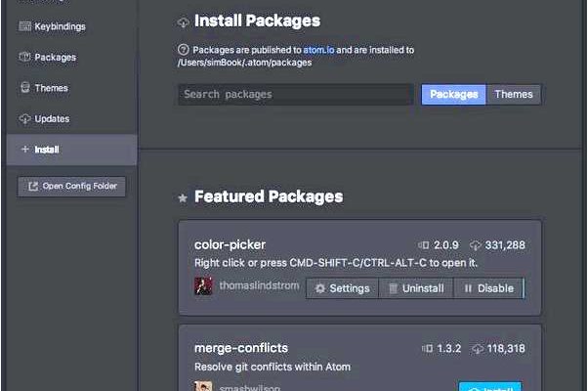588x391 pixels.
Task: Open the merge-conflicts package name
Action: 241,348
